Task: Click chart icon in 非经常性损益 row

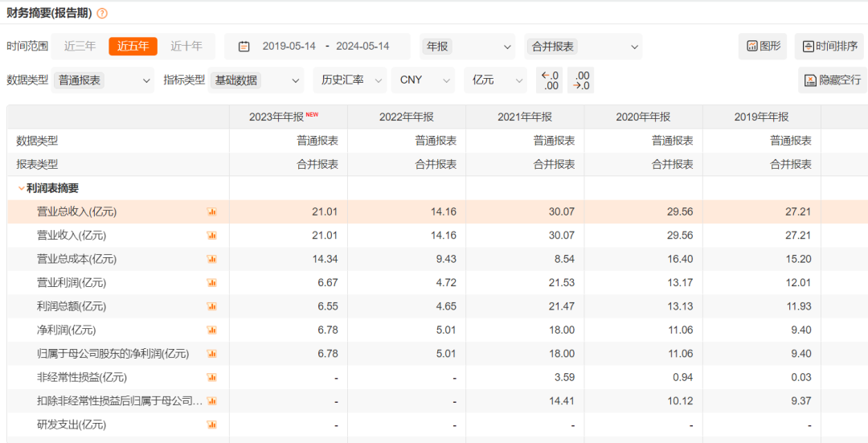Action: coord(212,377)
